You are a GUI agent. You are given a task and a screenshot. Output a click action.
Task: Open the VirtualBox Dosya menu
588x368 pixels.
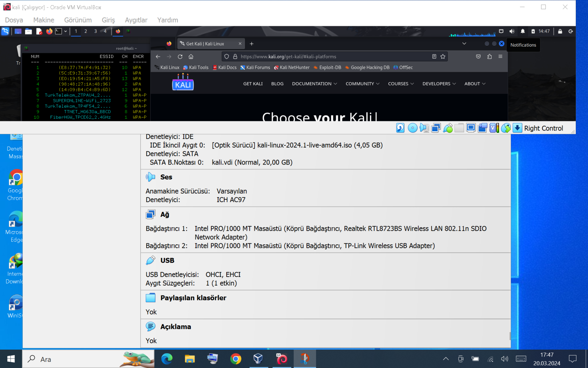[14, 20]
